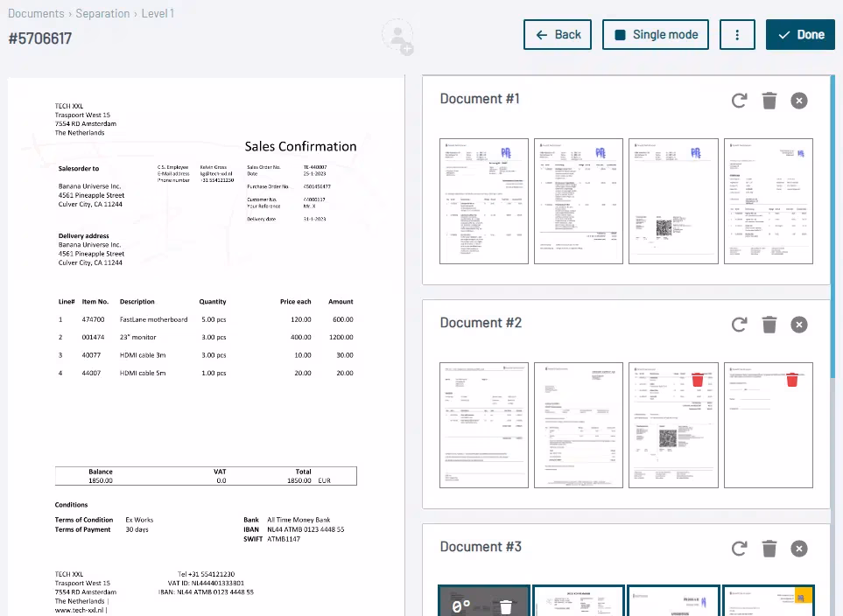Navigate to Documents breadcrumb

[x=36, y=13]
